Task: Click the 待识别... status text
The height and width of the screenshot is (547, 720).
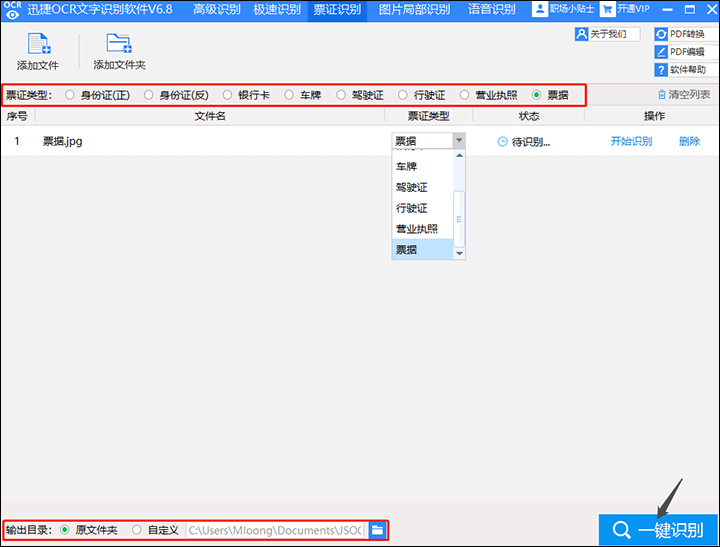Action: (531, 142)
